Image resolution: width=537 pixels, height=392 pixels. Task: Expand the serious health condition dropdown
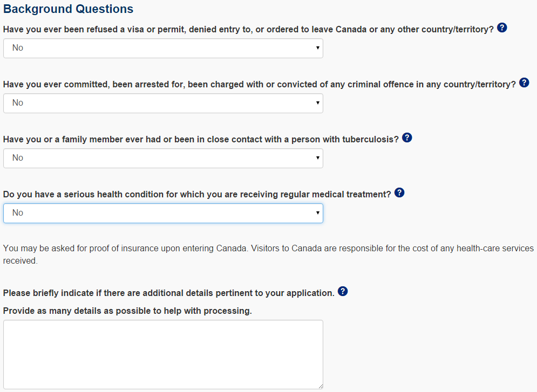point(163,213)
